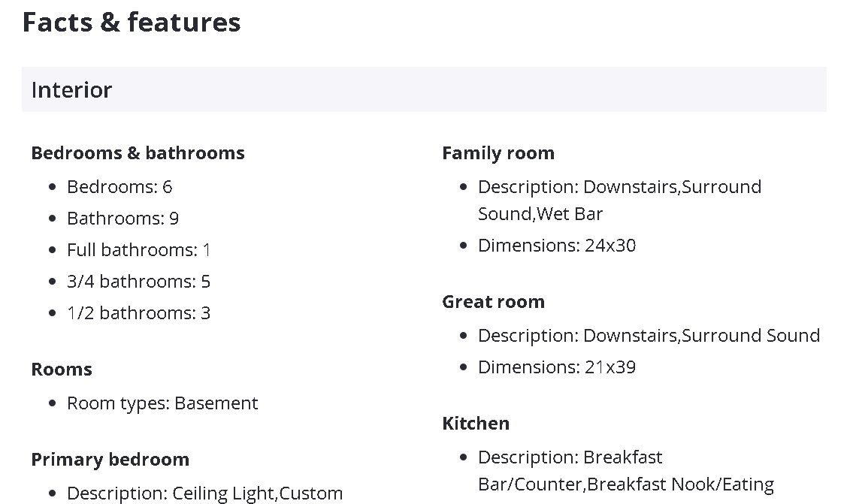Click the Full bathrooms: 1 line

tap(138, 250)
